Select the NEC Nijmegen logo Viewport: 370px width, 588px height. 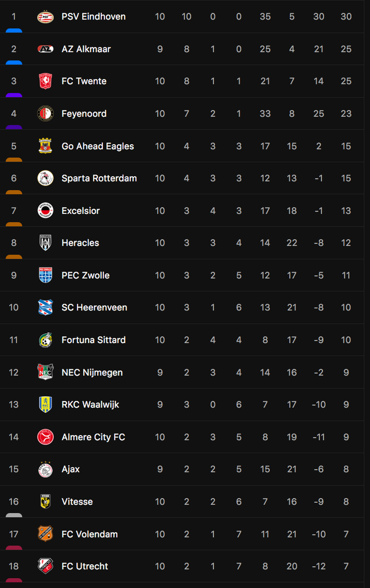[x=45, y=372]
